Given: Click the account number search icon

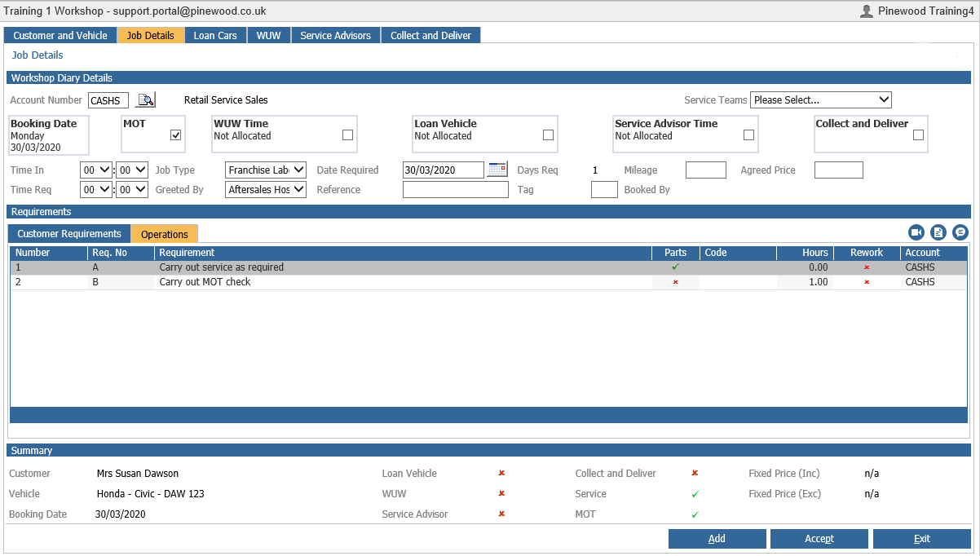Looking at the screenshot, I should 145,100.
